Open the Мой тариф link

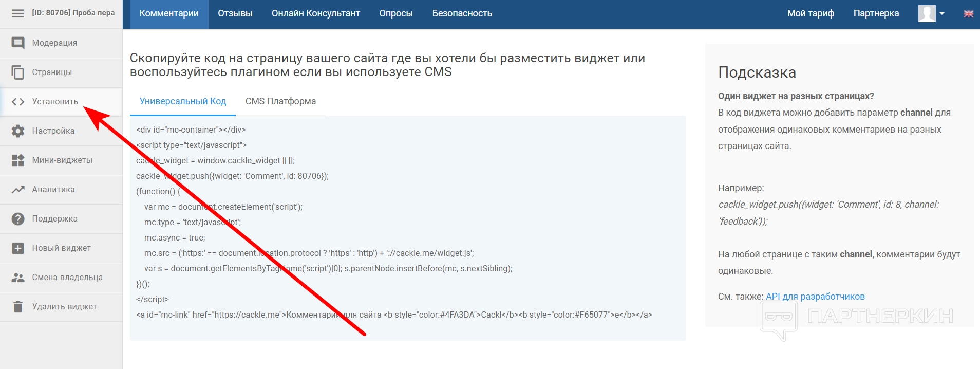click(x=811, y=14)
